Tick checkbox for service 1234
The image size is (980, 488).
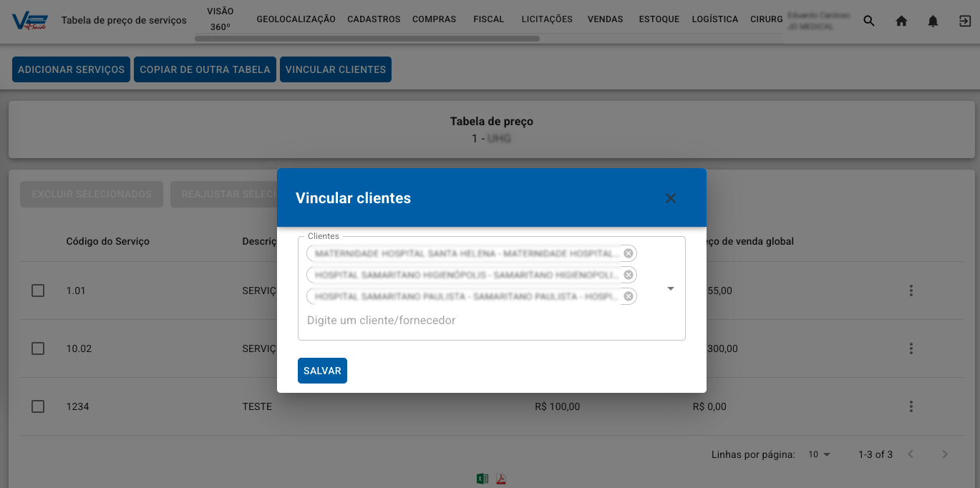[38, 406]
